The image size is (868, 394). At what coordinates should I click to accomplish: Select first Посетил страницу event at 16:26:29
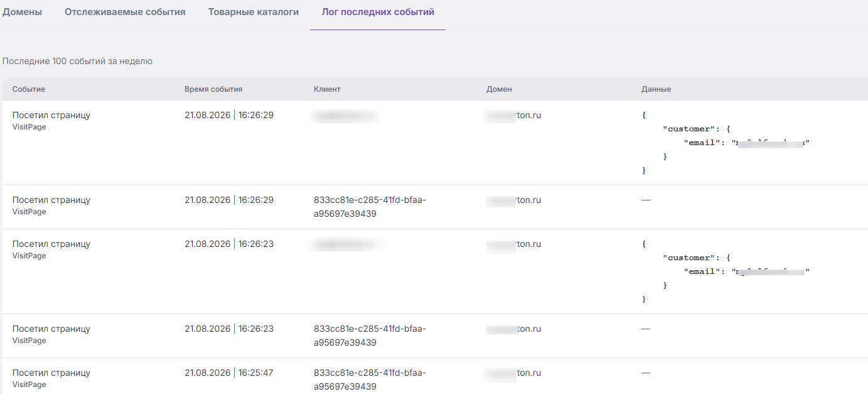click(x=51, y=115)
